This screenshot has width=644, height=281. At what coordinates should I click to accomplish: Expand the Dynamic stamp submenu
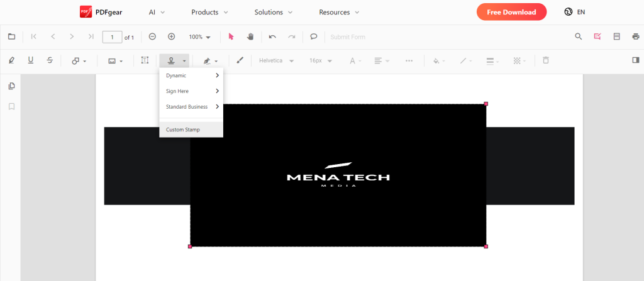[x=191, y=75]
